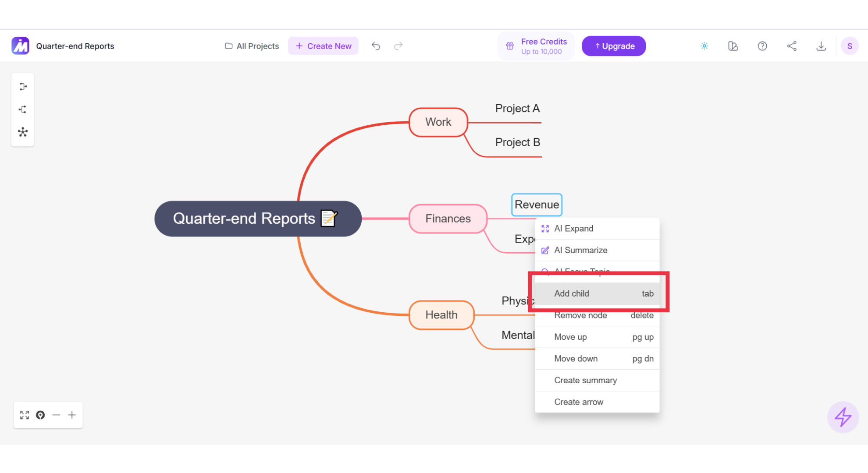
Task: Click the share icon
Action: (x=792, y=46)
